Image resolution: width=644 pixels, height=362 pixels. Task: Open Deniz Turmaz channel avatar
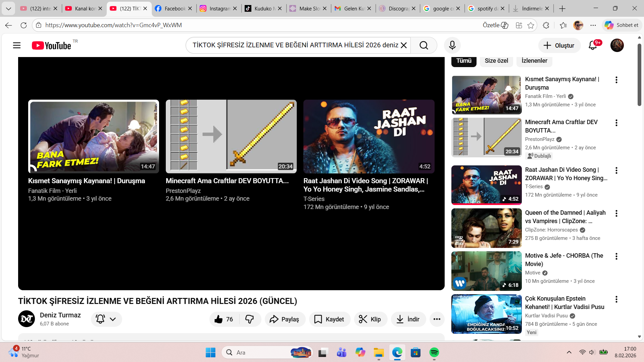(27, 319)
